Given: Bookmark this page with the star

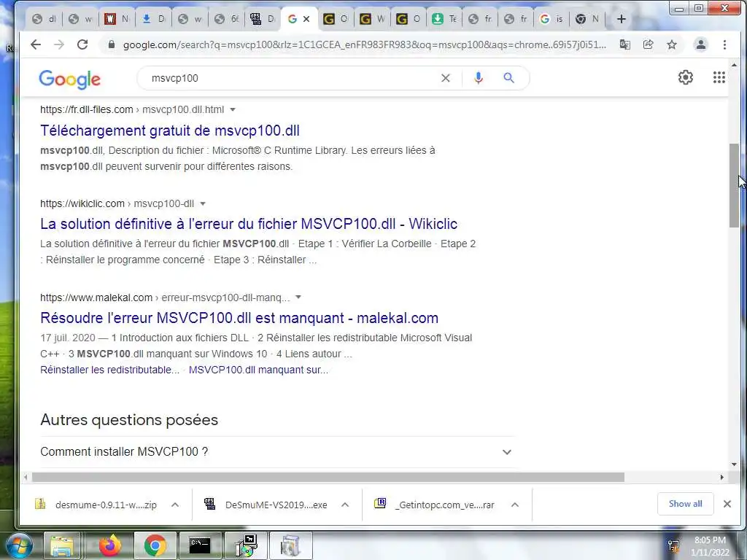Looking at the screenshot, I should [x=672, y=44].
